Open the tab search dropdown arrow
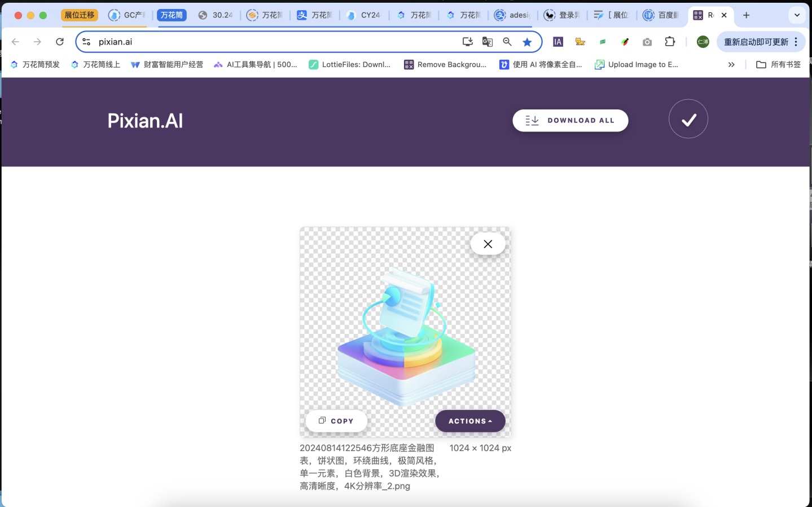This screenshot has width=812, height=507. 797,15
